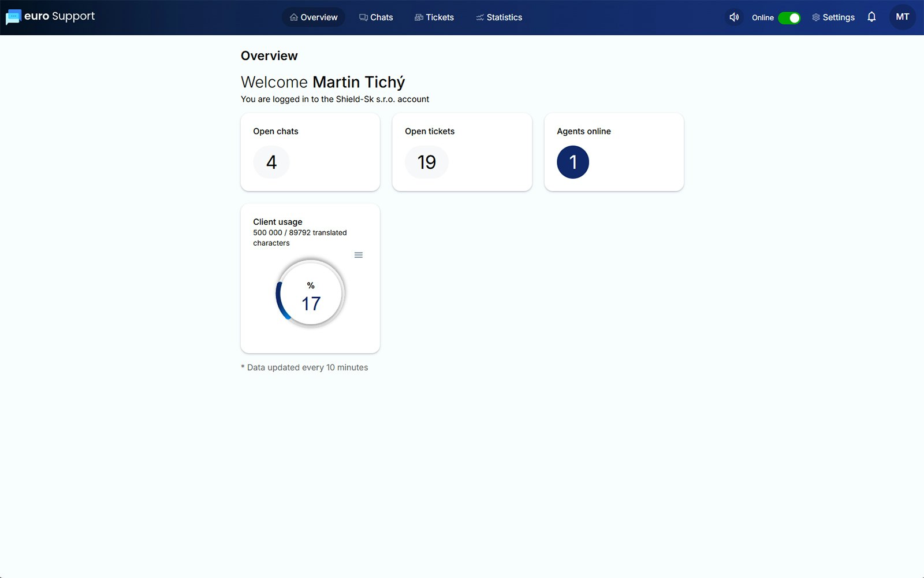Click the euro Support logo
The height and width of the screenshot is (578, 924).
tap(50, 17)
